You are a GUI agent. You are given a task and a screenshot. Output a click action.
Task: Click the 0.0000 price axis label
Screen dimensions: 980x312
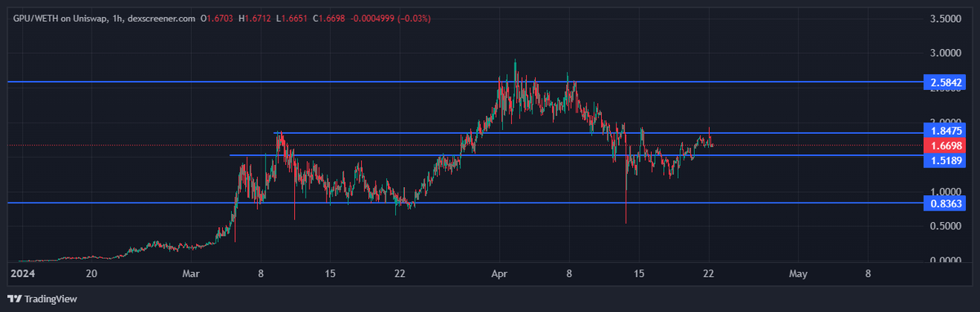(x=946, y=261)
